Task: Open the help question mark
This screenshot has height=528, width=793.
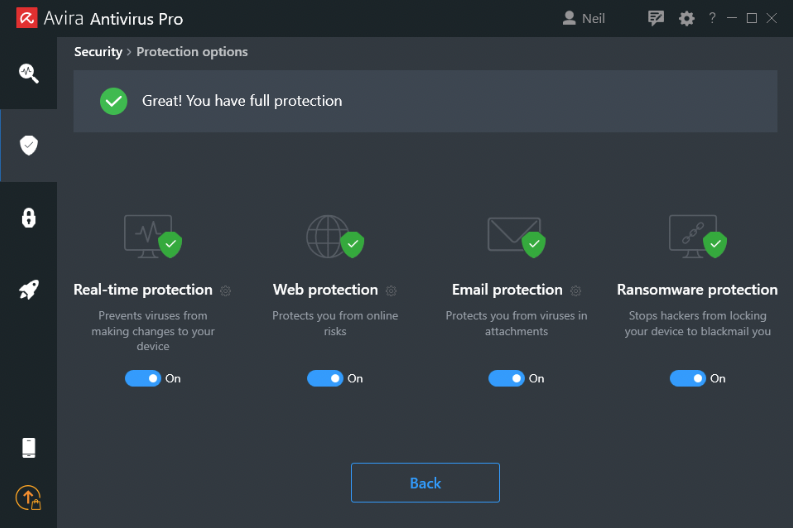Action: tap(712, 18)
